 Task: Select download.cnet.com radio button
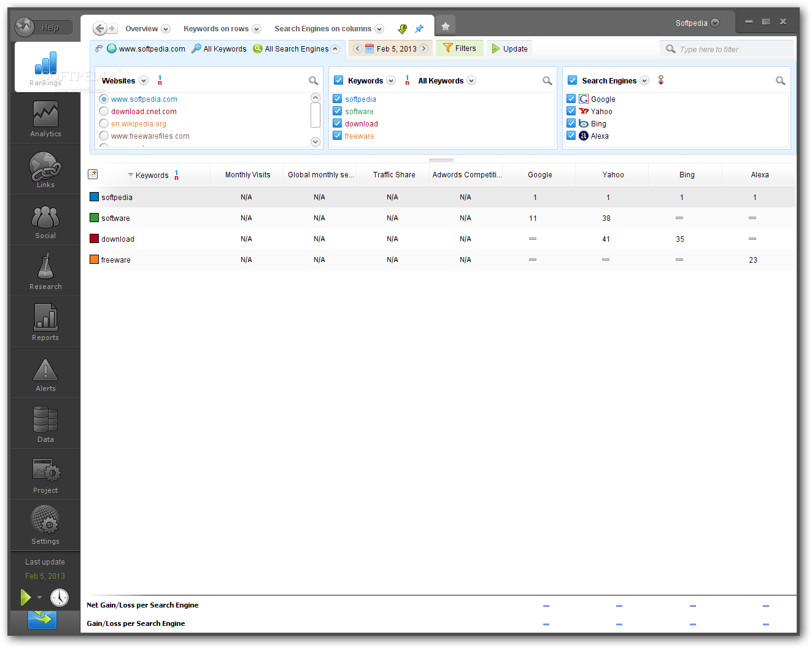[x=104, y=111]
